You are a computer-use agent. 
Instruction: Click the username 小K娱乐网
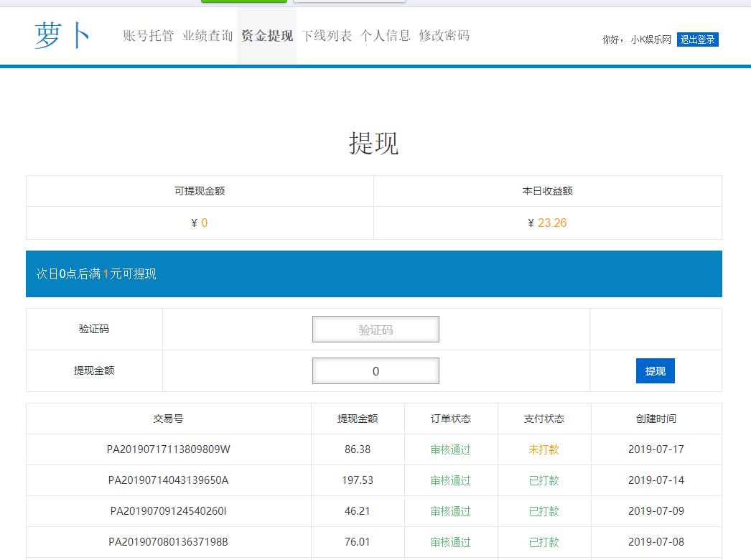pyautogui.click(x=651, y=39)
